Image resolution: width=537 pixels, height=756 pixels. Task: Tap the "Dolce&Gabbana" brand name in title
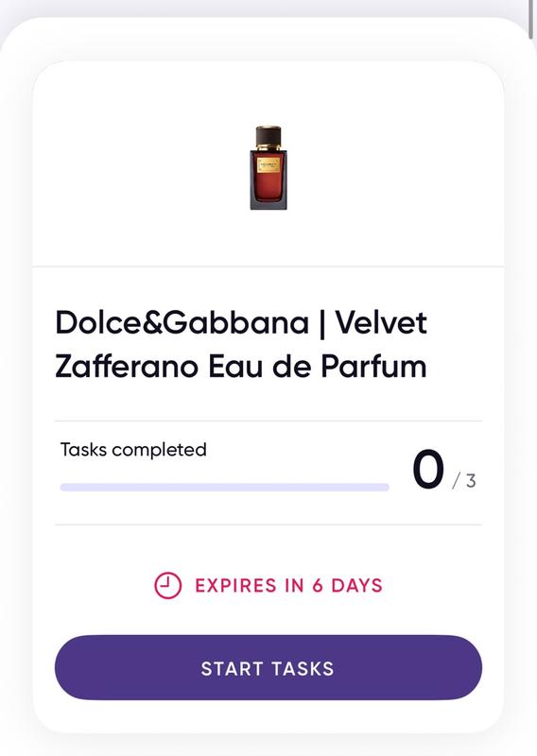click(x=182, y=322)
